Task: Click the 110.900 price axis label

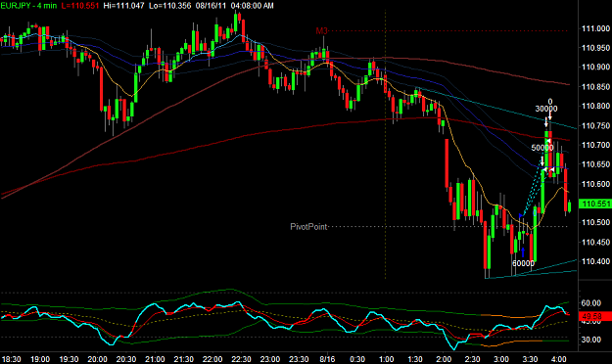Action: 595,68
